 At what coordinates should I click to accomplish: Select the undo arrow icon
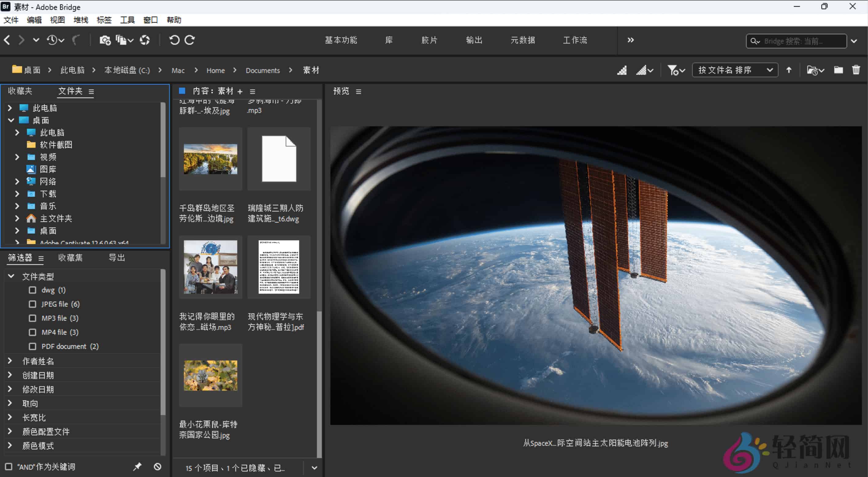[x=174, y=40]
